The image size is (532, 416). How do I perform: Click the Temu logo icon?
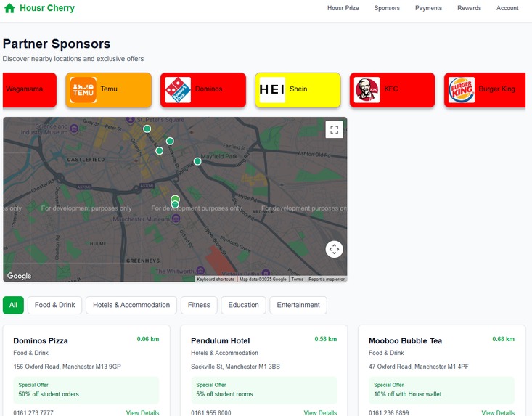(x=83, y=90)
